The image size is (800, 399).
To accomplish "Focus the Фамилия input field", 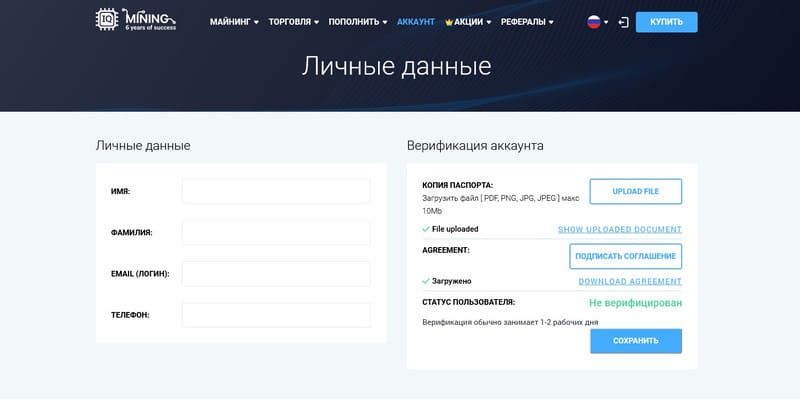I will pyautogui.click(x=276, y=233).
